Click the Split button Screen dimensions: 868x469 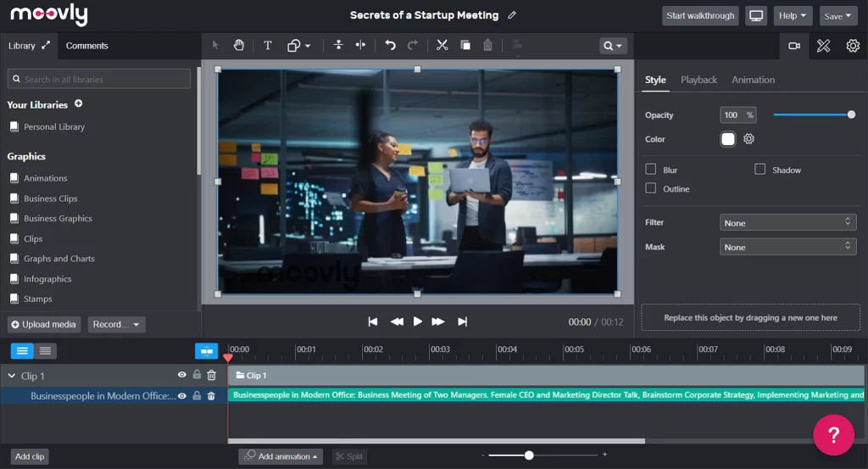click(348, 456)
